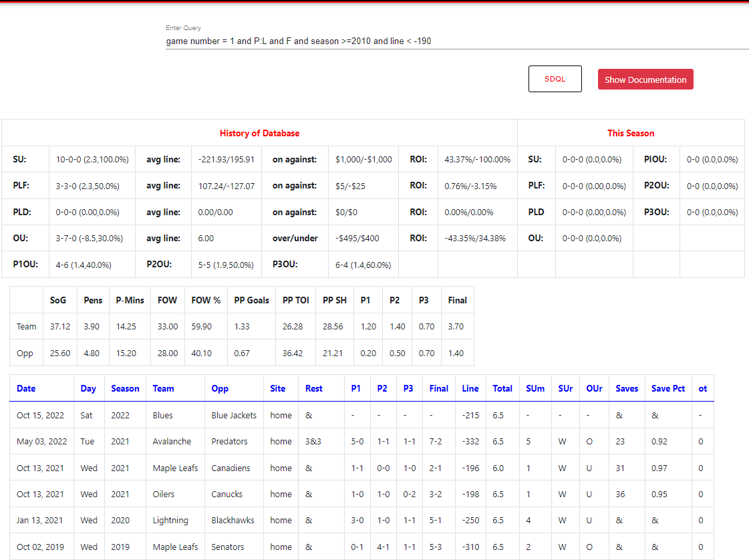
Task: Open the Show Documentation button
Action: (645, 80)
